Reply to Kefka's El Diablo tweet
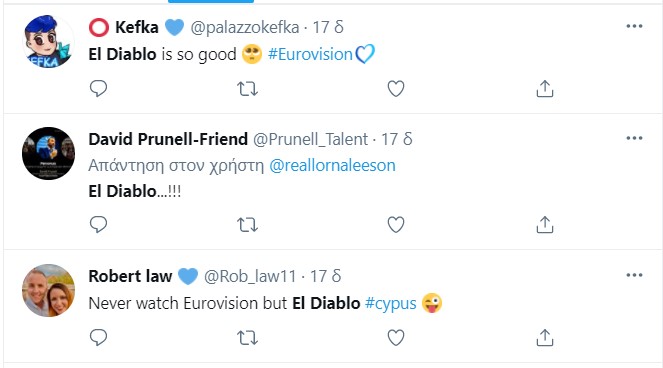 click(99, 89)
